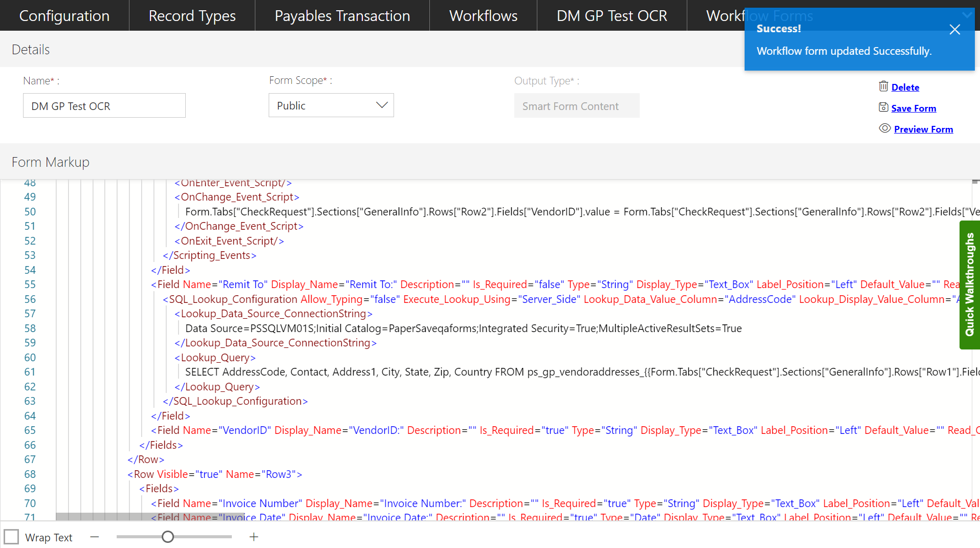
Task: Click line number 55 in the gutter
Action: point(30,284)
